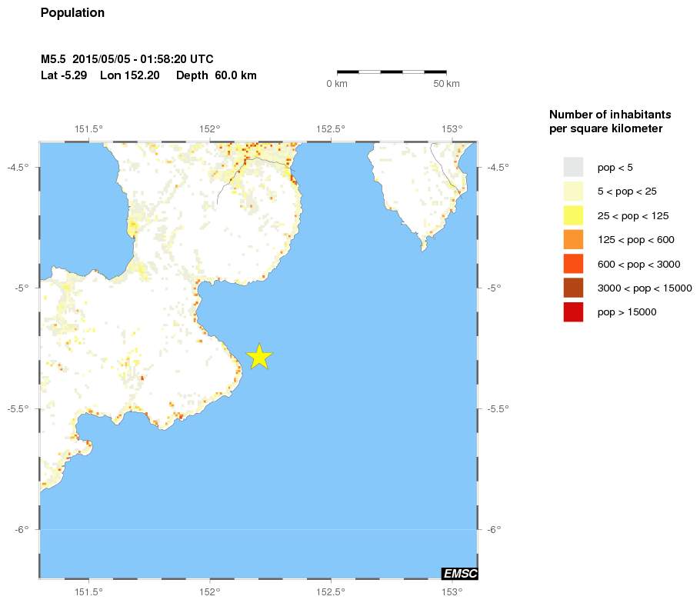Select the '5 < pop < 25' label text

tap(627, 192)
